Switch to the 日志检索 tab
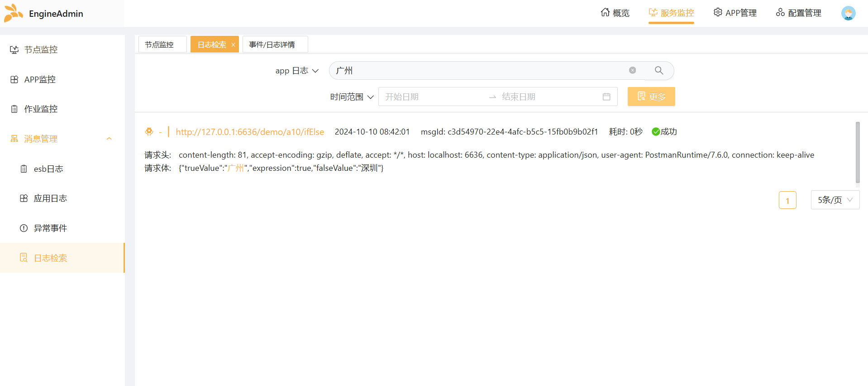868x386 pixels. pyautogui.click(x=212, y=44)
